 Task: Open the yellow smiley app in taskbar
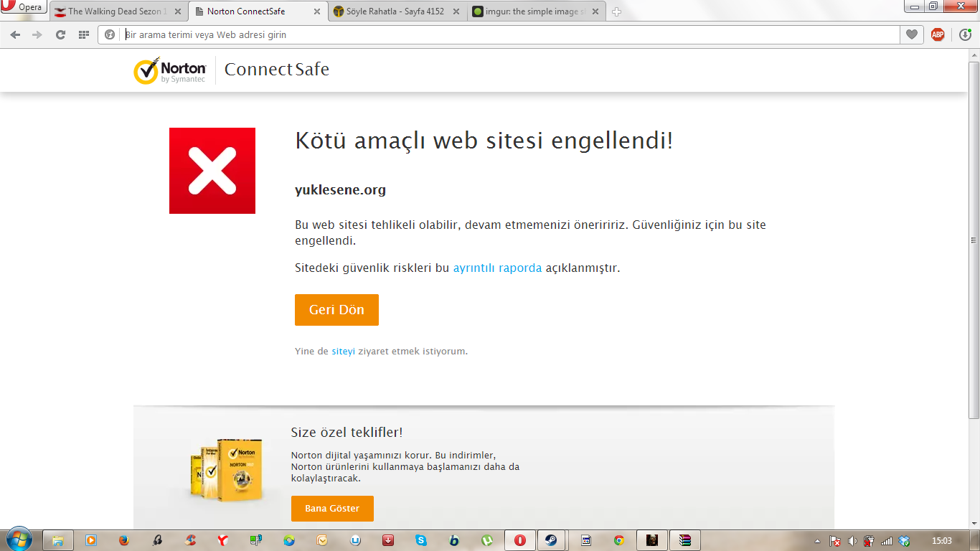pos(322,540)
